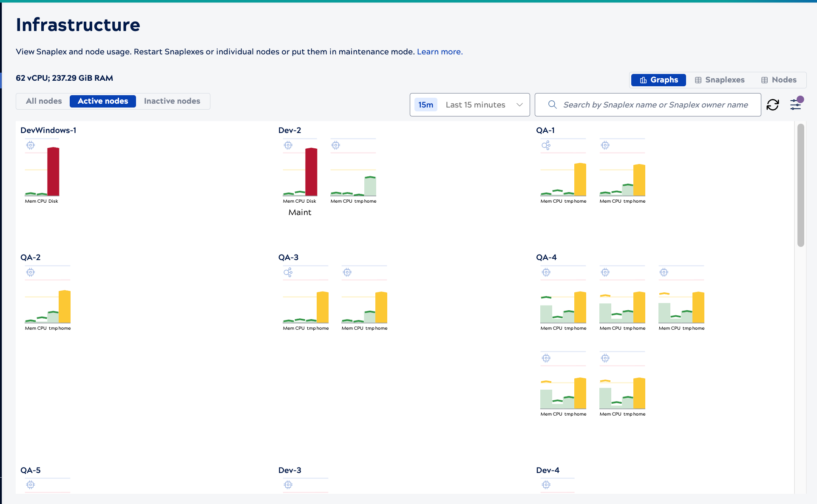This screenshot has height=504, width=817.
Task: Select the All nodes filter
Action: [44, 101]
